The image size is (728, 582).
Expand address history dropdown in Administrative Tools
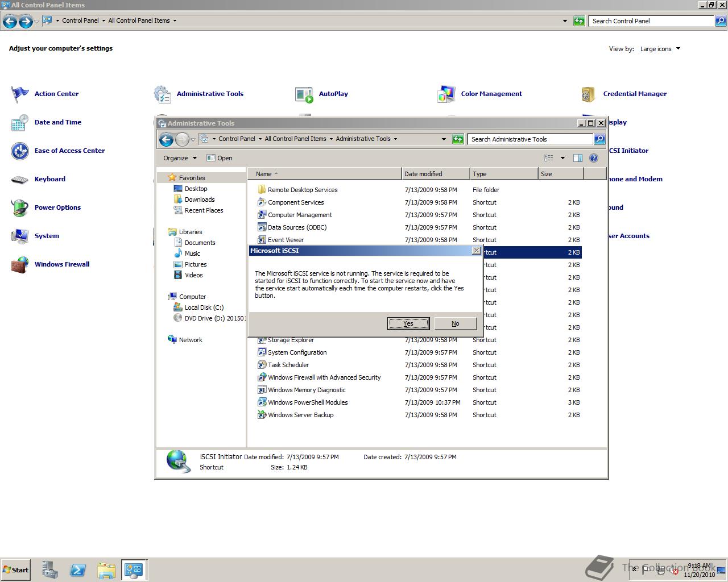click(444, 139)
